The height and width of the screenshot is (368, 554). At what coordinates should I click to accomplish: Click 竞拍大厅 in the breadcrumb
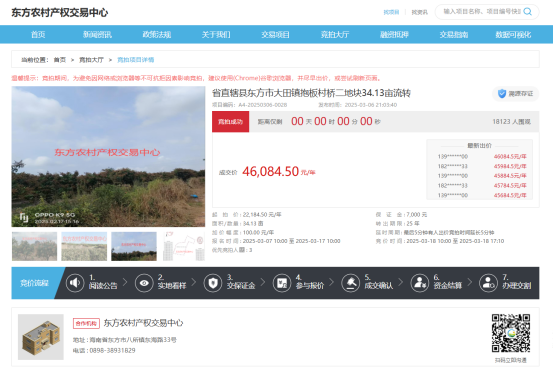click(91, 60)
